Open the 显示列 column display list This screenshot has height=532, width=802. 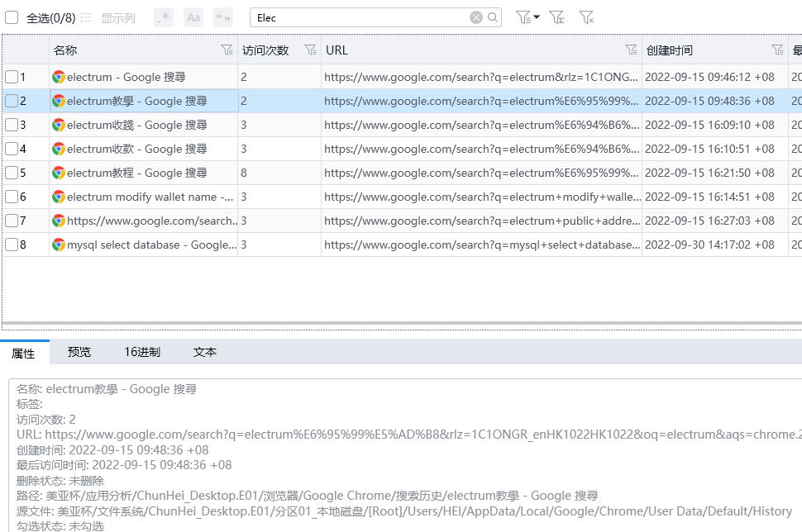click(x=108, y=17)
